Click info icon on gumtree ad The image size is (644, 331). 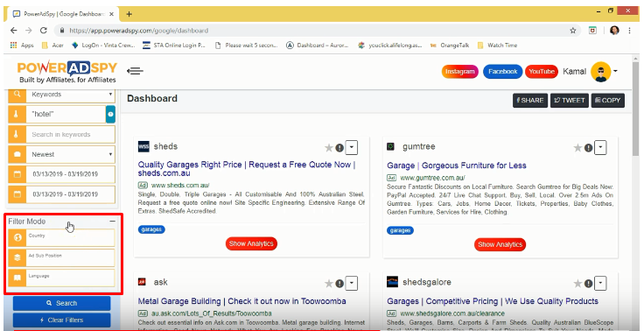(x=588, y=148)
